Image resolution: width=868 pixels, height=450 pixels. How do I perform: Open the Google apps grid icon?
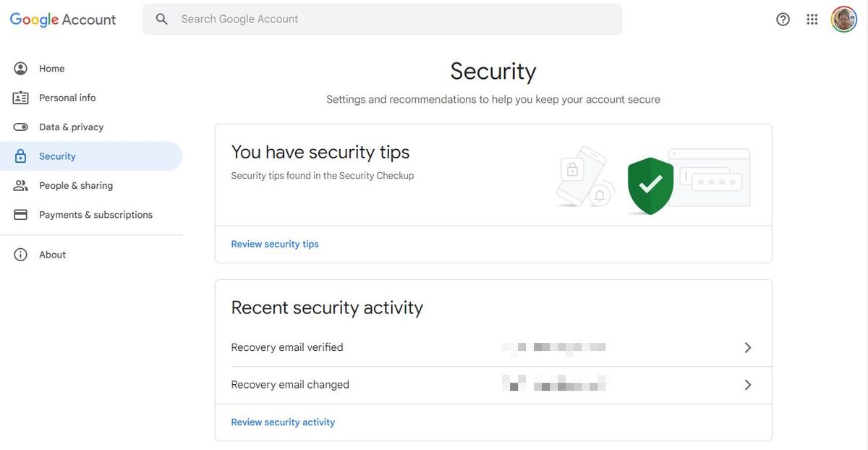click(812, 18)
